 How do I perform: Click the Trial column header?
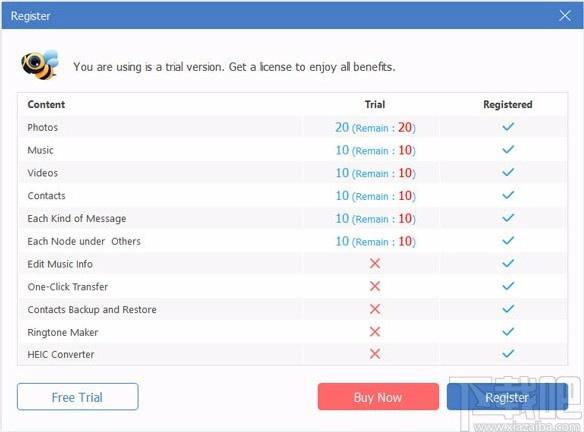point(375,105)
